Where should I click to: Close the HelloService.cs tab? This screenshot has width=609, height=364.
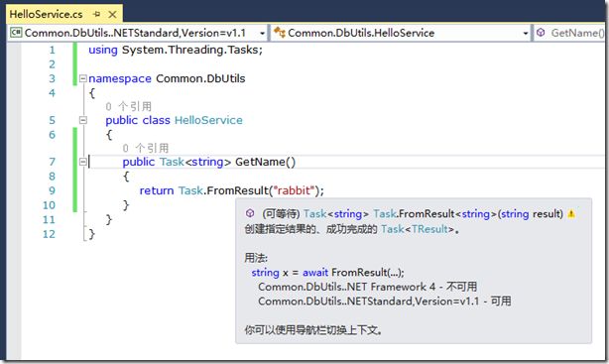pos(113,14)
